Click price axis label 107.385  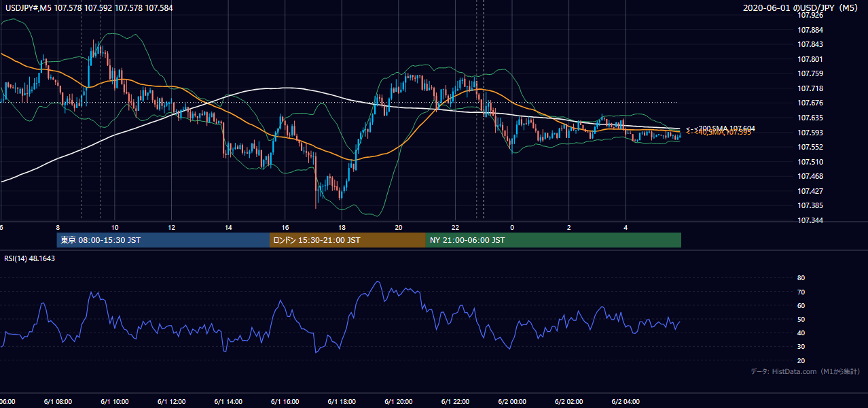click(811, 205)
